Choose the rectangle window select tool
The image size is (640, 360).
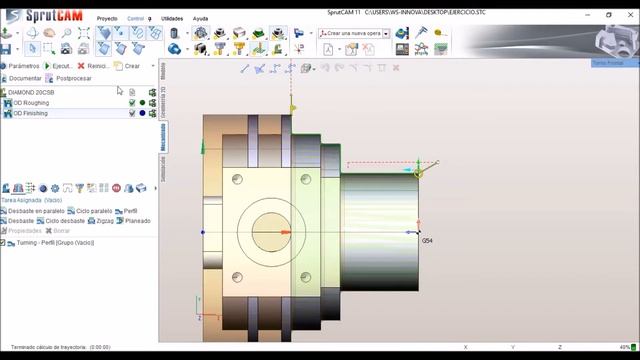tap(49, 49)
